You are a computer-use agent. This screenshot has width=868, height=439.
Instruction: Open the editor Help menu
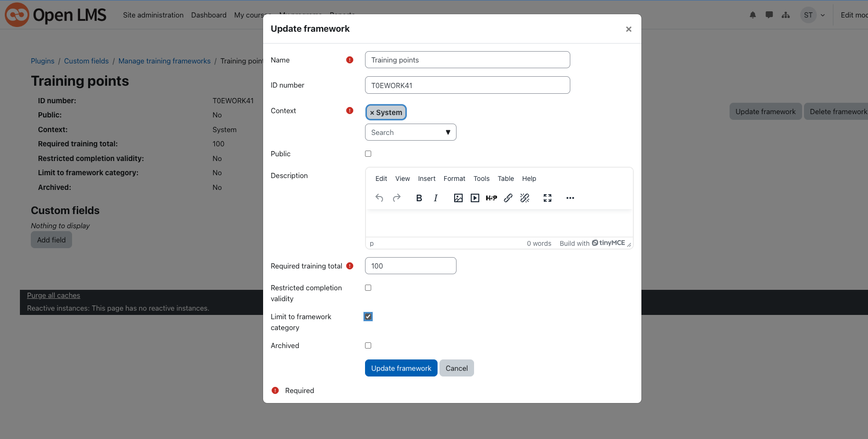[529, 179]
